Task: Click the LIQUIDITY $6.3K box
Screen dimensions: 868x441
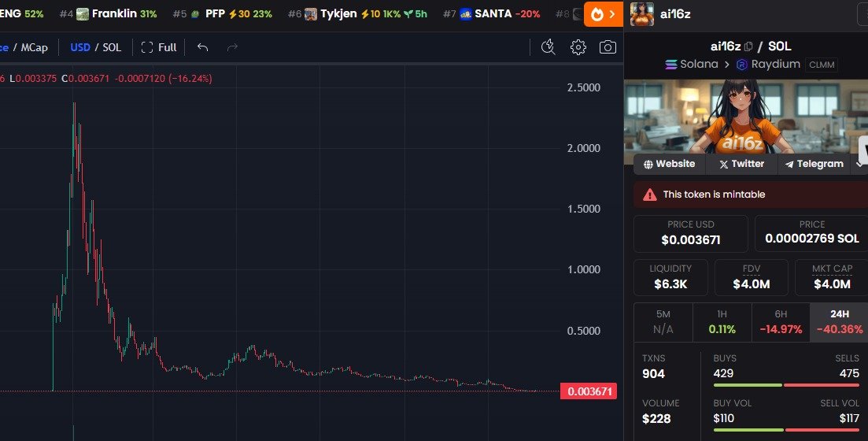Action: (670, 277)
